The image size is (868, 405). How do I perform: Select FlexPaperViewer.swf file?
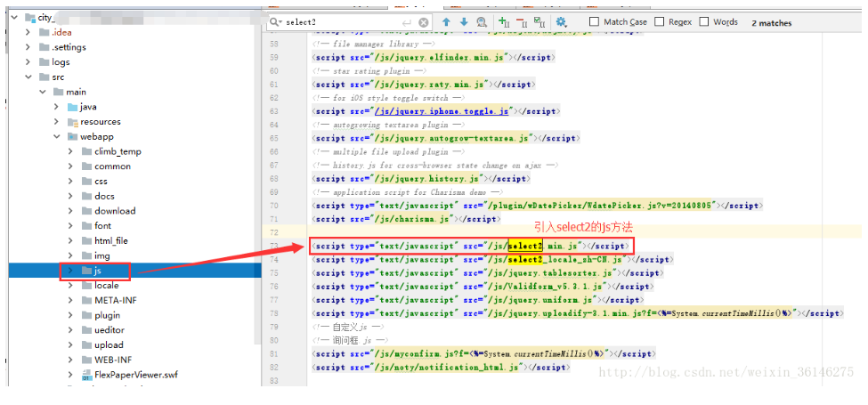(135, 375)
